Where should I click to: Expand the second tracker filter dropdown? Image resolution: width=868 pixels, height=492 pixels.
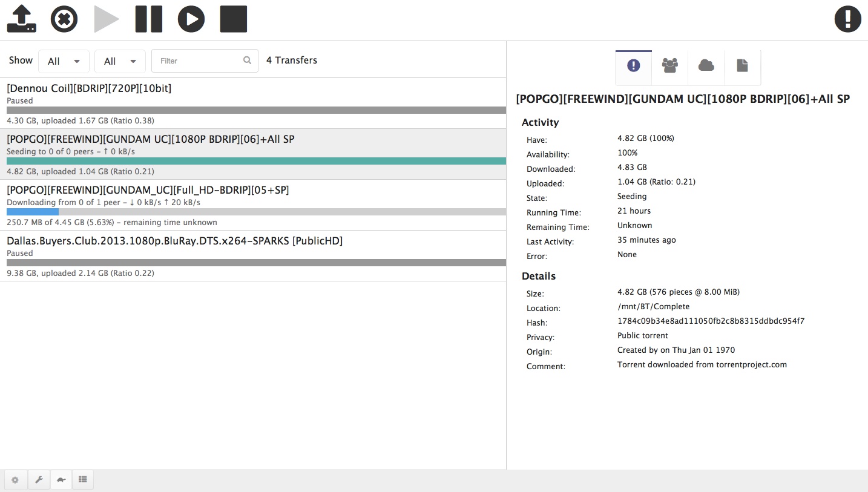pos(120,61)
